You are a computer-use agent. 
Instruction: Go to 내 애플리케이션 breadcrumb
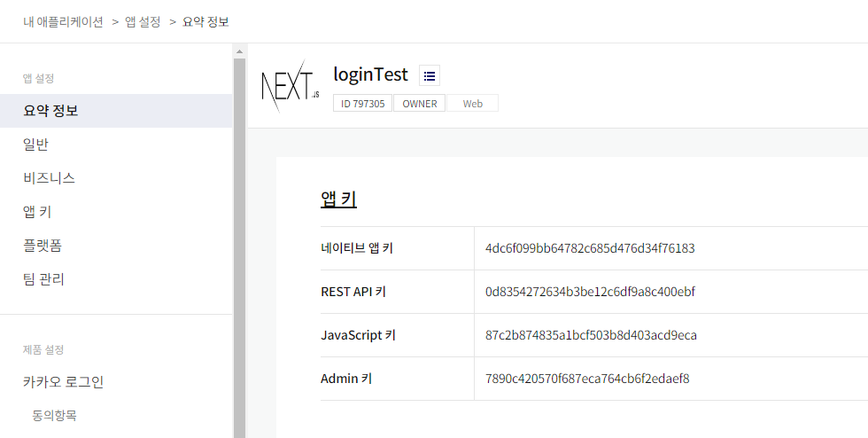63,21
